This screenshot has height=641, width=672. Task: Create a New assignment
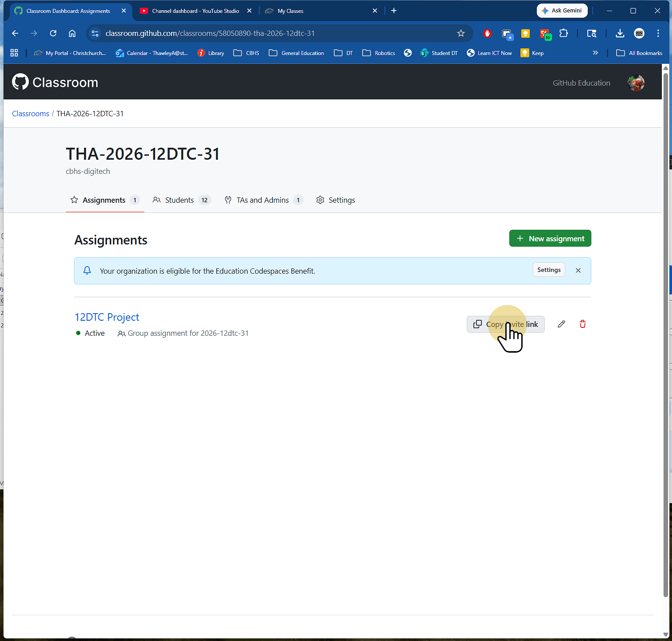click(x=550, y=238)
